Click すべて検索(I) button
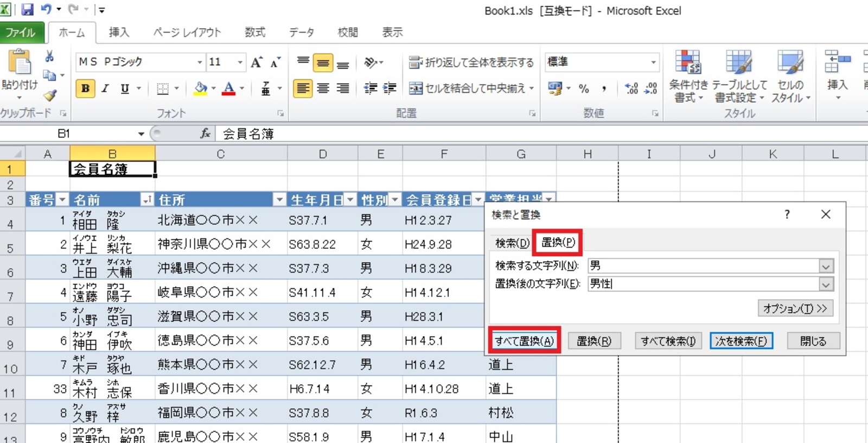868x443 pixels. [x=668, y=341]
